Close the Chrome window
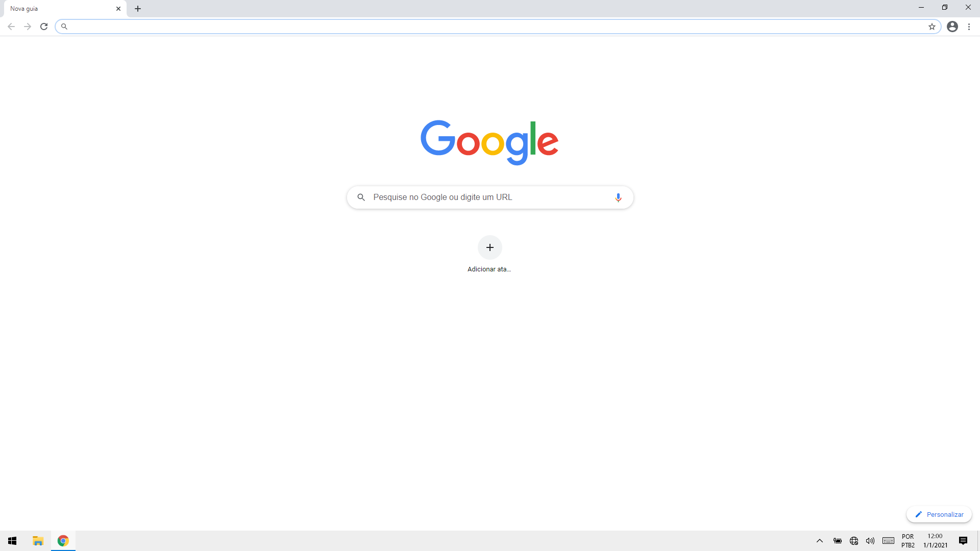 pos(968,8)
